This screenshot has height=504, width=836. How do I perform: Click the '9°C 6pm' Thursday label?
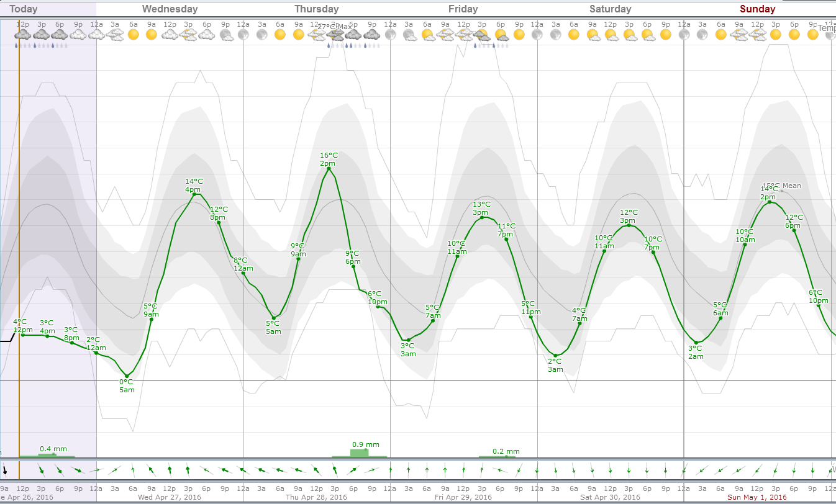pos(352,257)
